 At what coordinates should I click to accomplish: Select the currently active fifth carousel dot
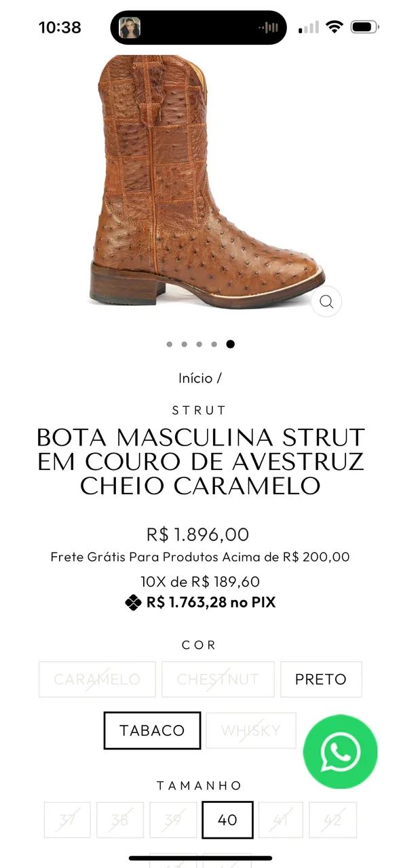click(x=231, y=344)
